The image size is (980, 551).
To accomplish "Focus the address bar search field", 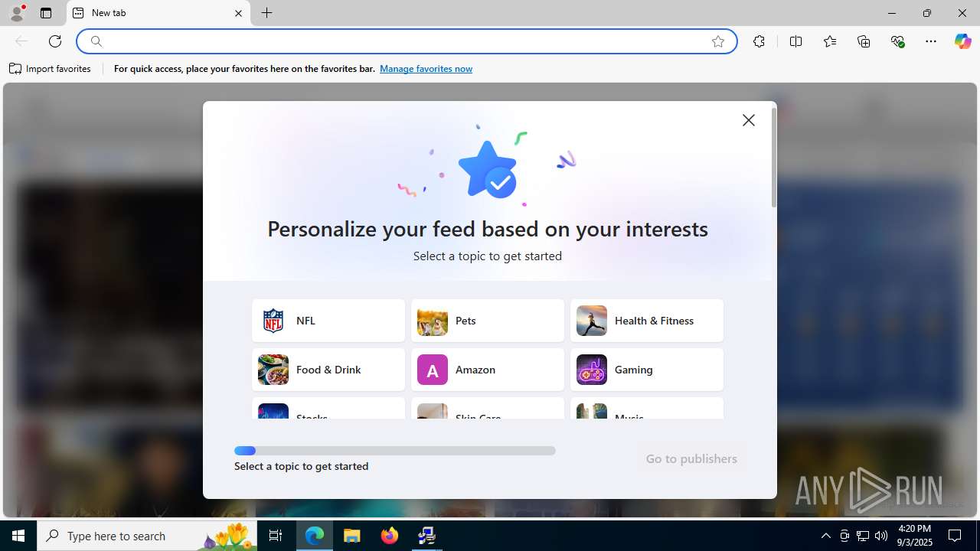I will pos(406,41).
